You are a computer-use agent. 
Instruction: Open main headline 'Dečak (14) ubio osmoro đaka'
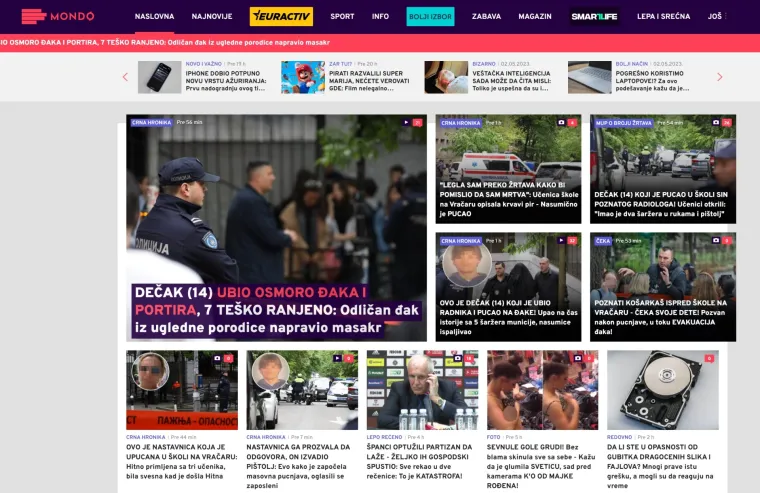[x=277, y=310]
